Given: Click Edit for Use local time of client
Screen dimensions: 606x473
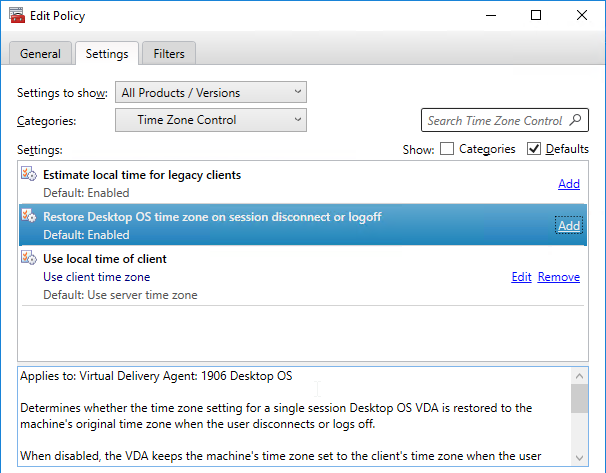Looking at the screenshot, I should 521,277.
